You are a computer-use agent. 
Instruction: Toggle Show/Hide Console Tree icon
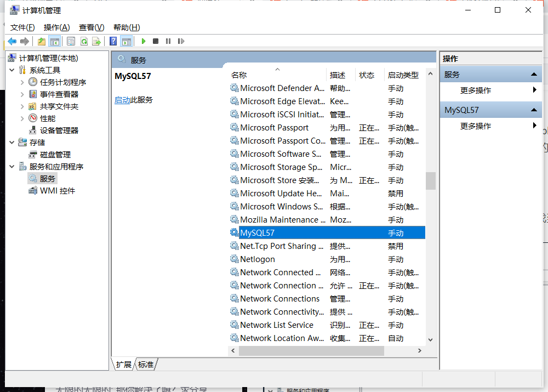click(54, 41)
